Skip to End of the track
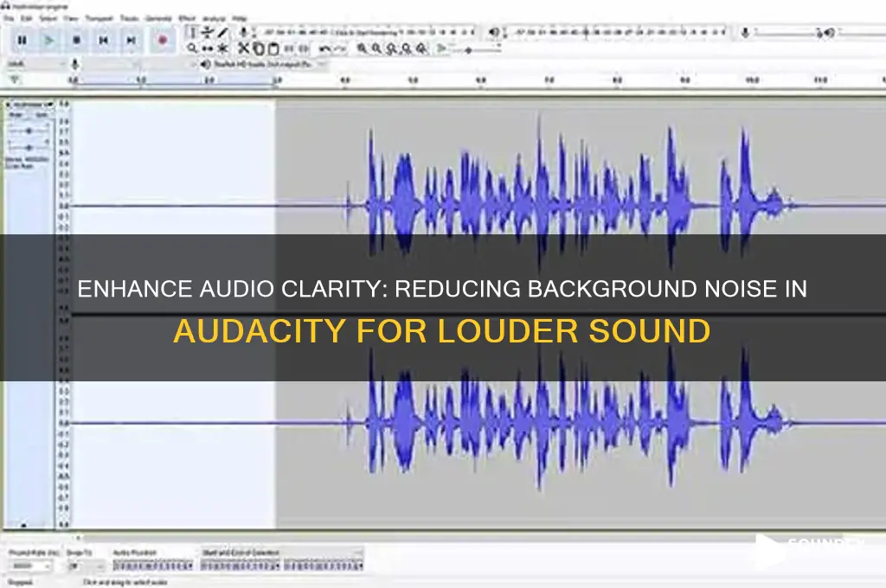886x588 pixels. 131,40
